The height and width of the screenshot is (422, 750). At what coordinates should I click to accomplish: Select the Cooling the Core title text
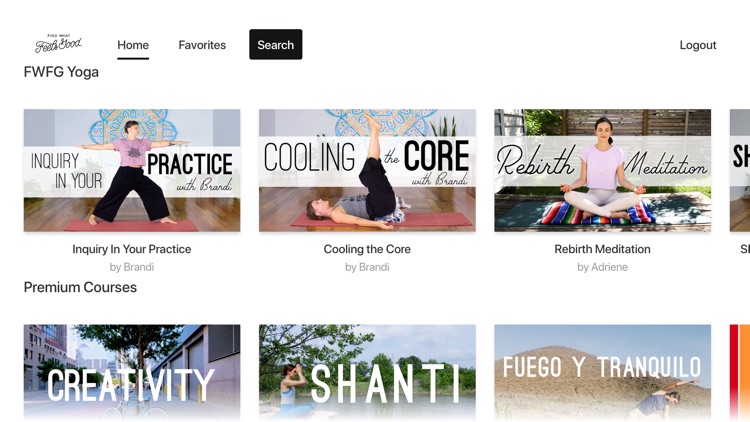point(367,249)
